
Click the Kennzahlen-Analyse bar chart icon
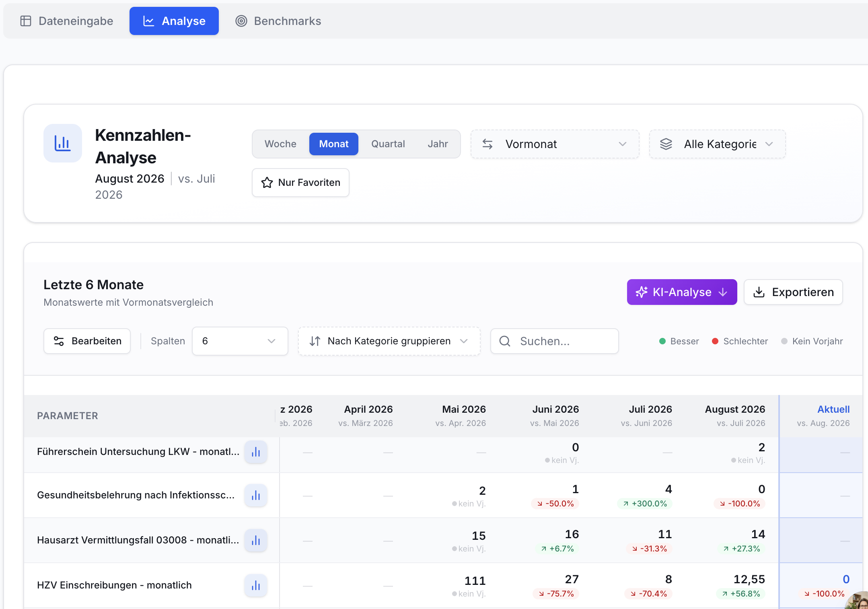pyautogui.click(x=63, y=143)
